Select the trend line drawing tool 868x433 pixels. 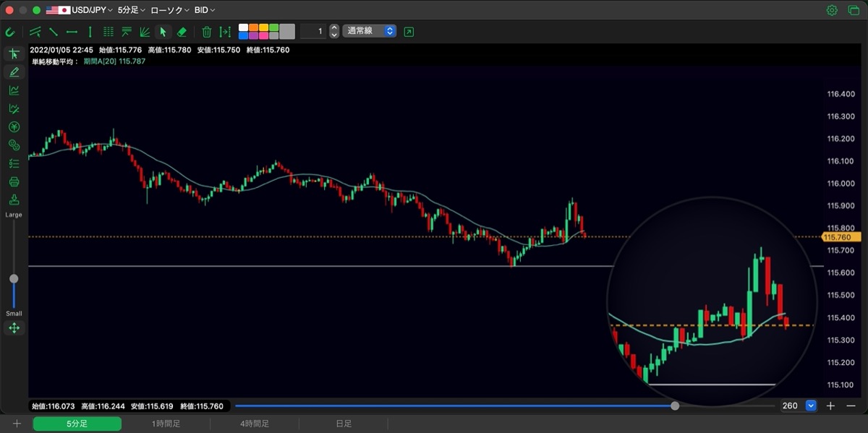pyautogui.click(x=54, y=32)
